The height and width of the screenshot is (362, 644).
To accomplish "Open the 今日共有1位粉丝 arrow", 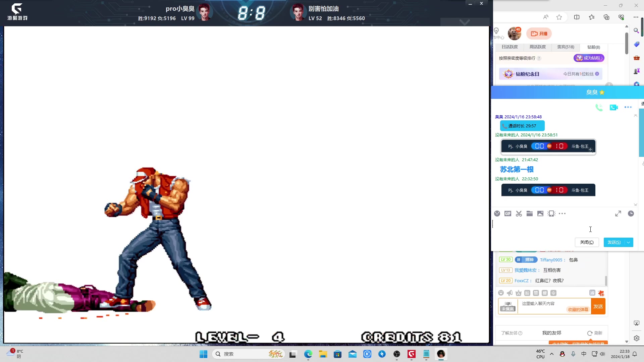I will coord(597,74).
